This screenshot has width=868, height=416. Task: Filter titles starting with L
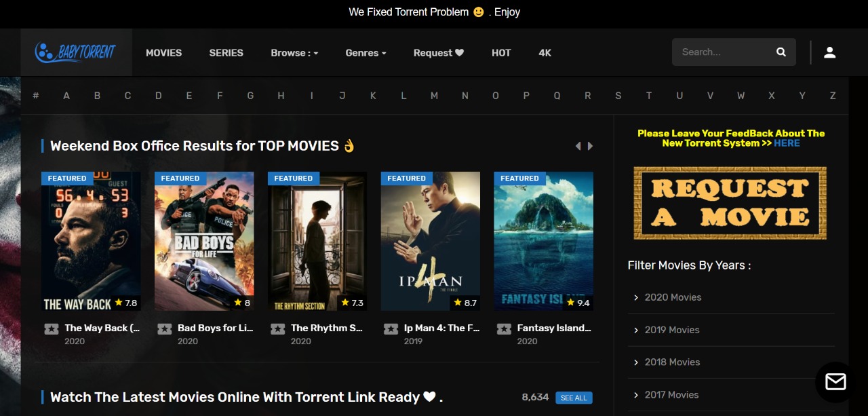click(x=403, y=96)
